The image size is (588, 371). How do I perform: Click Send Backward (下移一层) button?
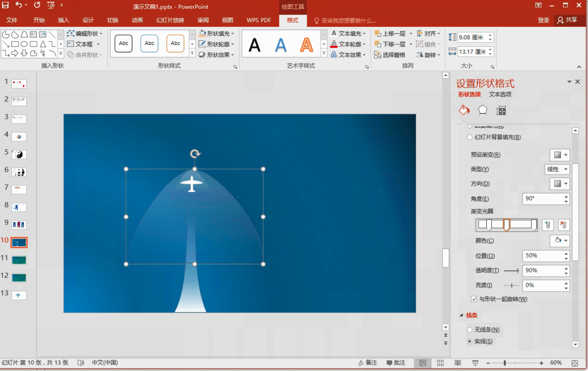coord(390,44)
